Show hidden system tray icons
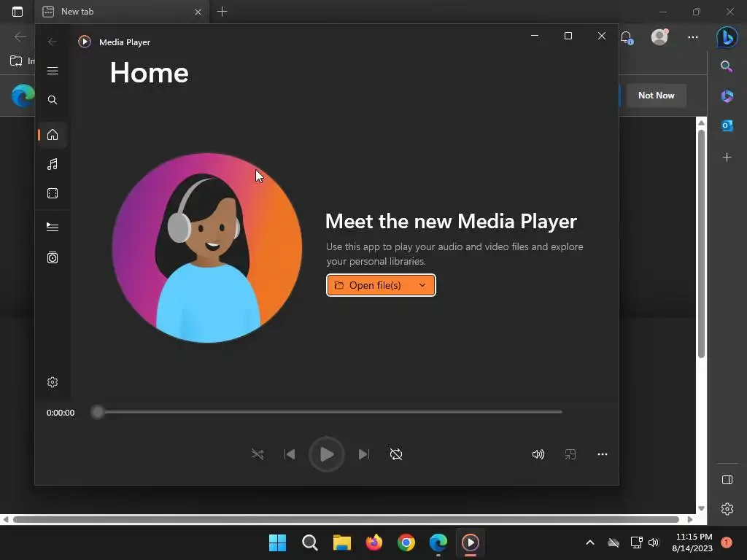Image resolution: width=747 pixels, height=560 pixels. tap(589, 542)
